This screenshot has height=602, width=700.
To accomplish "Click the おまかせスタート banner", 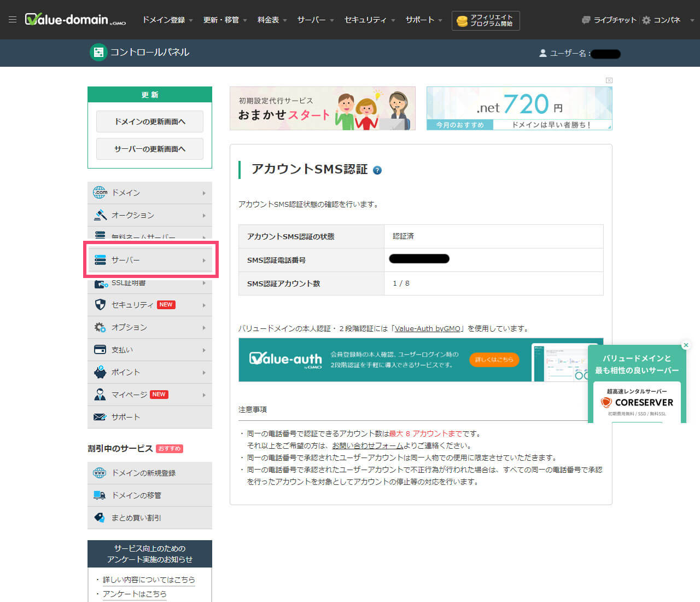I will (x=323, y=108).
